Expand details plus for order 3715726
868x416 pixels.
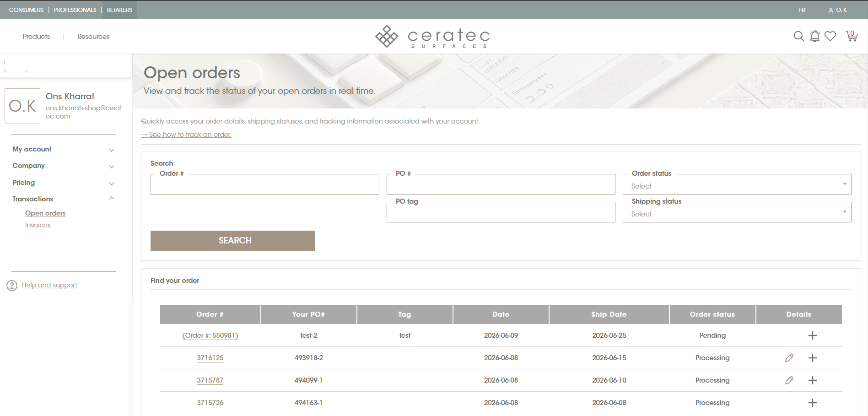[x=812, y=403]
